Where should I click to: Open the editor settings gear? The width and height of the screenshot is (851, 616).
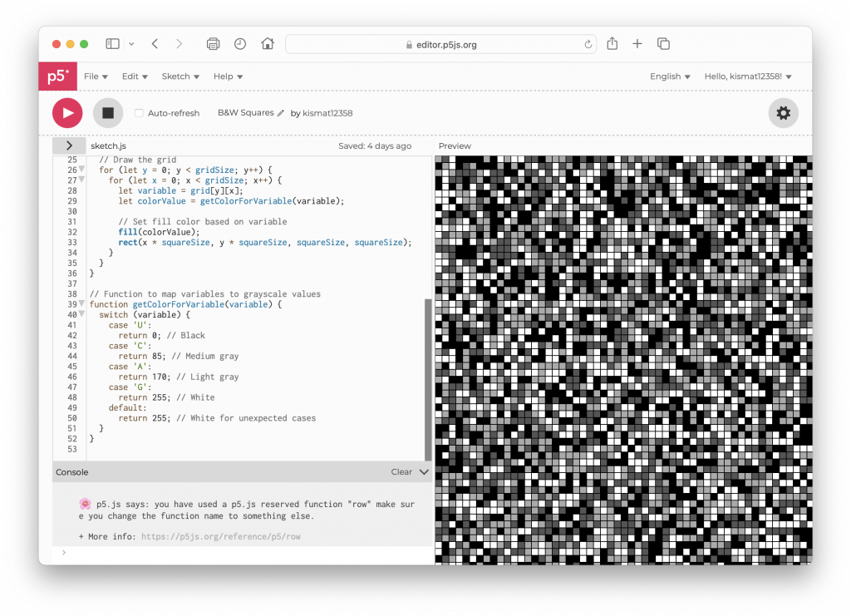[783, 113]
